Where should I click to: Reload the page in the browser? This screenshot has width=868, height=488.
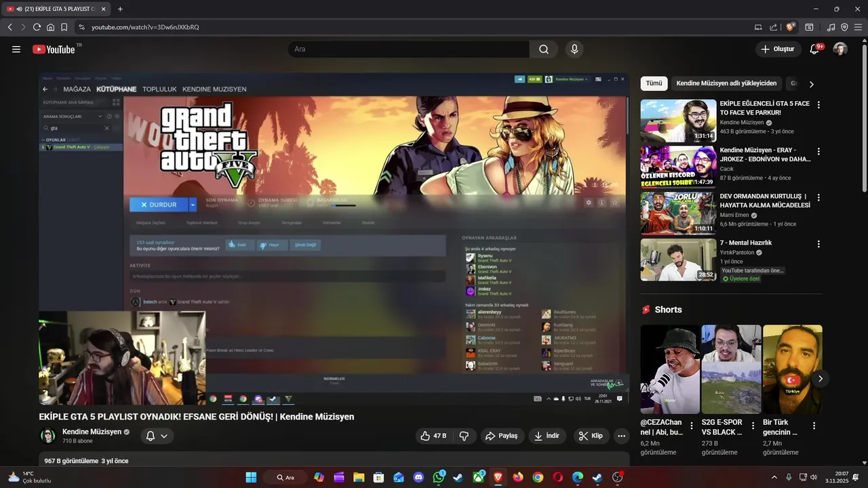click(x=37, y=27)
